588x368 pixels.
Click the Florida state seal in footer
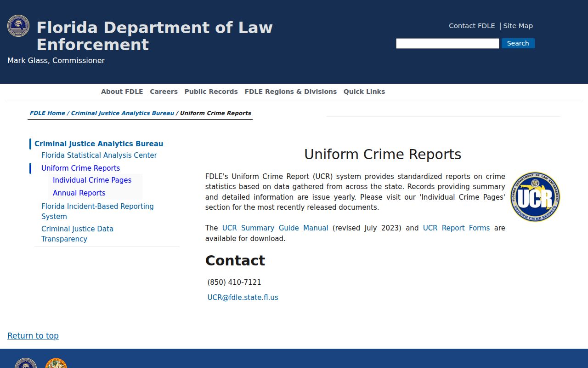click(56, 363)
